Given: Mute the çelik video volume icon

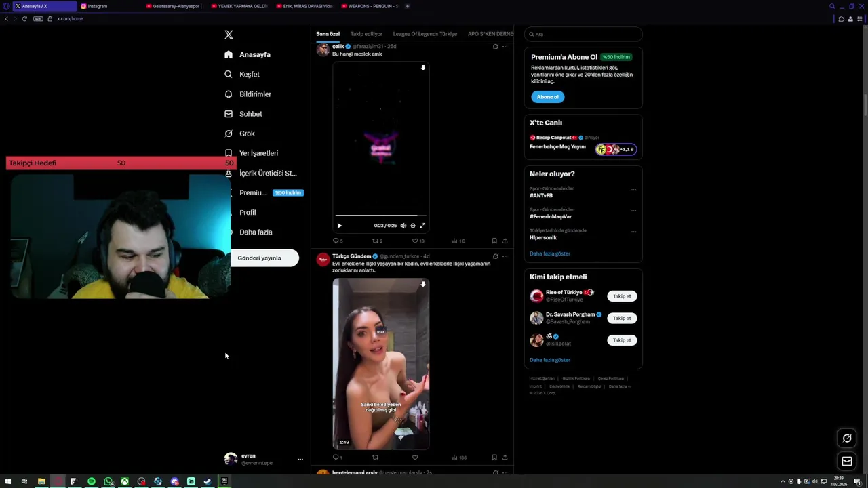Looking at the screenshot, I should 403,226.
